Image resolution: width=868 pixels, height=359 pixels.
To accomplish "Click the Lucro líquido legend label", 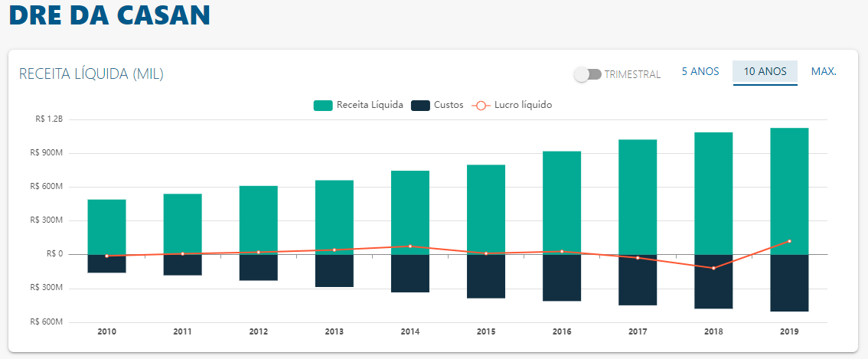I will coord(523,105).
